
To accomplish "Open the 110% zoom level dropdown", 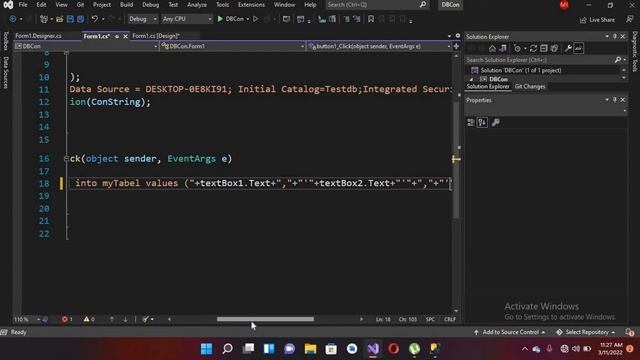I will [27, 319].
